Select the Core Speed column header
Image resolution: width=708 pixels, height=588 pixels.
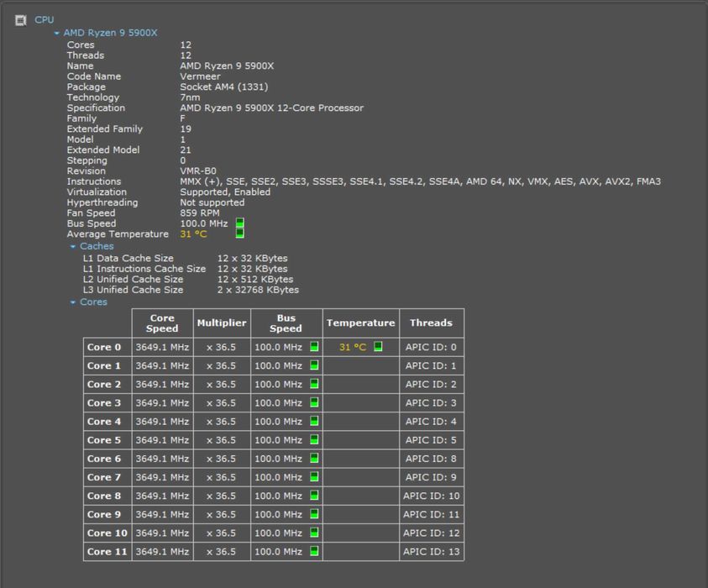coord(163,323)
